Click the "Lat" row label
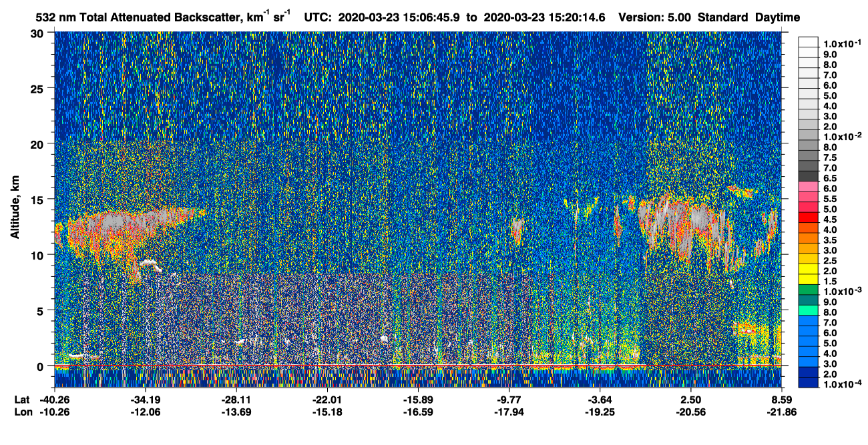Screen dimensions: 868x445 (22, 400)
